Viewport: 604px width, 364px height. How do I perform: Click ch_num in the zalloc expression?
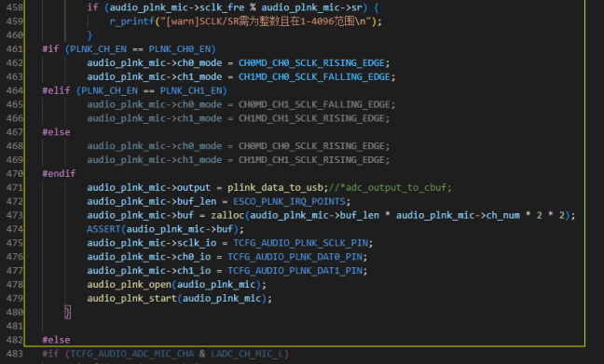pyautogui.click(x=502, y=215)
